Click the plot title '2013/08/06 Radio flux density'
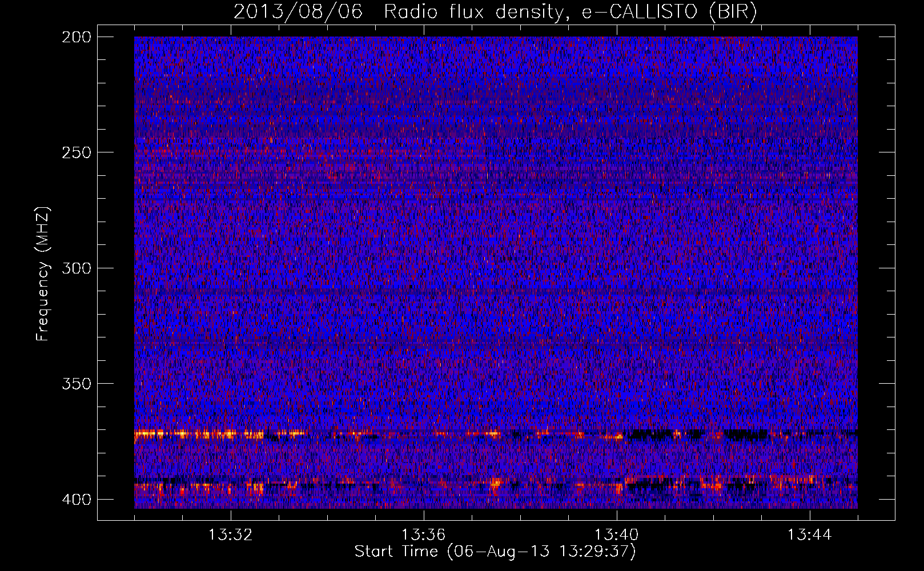The height and width of the screenshot is (571, 924). [x=495, y=12]
